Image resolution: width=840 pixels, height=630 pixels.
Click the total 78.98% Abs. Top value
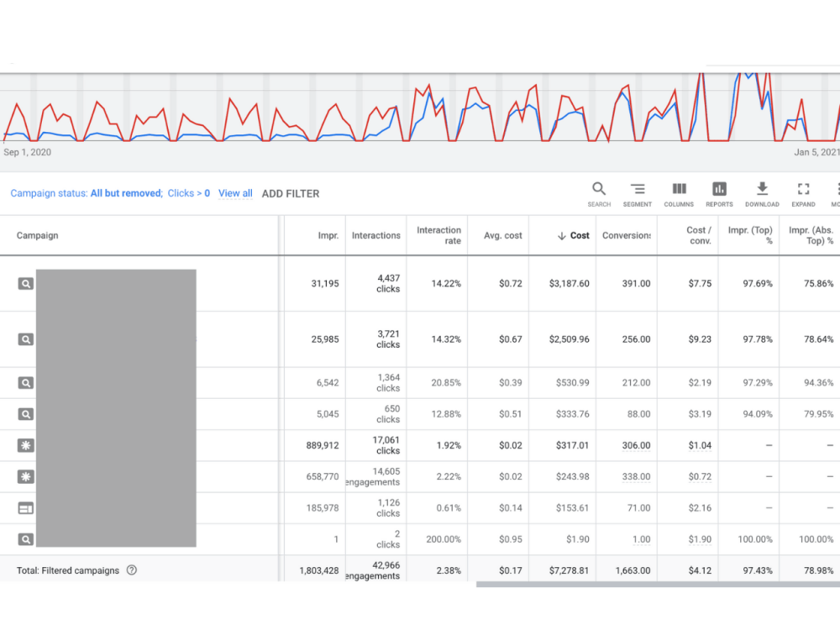818,570
